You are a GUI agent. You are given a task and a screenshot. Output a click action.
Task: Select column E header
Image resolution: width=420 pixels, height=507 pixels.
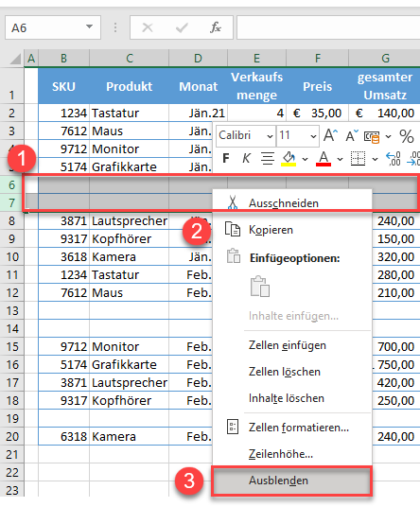pyautogui.click(x=256, y=59)
